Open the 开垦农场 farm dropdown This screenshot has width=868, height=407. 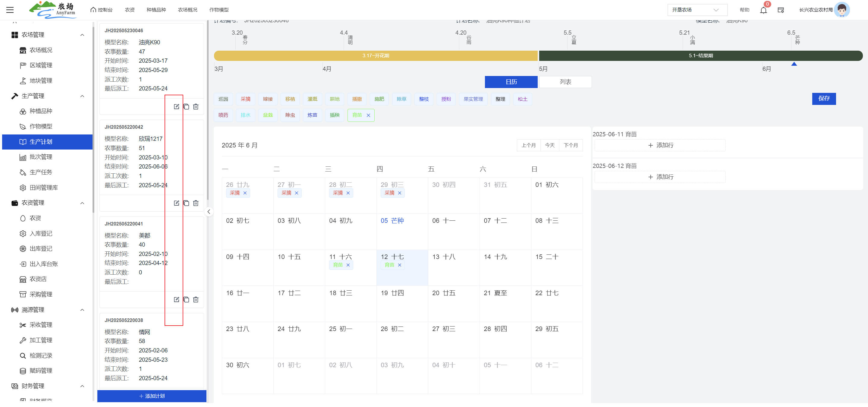(x=697, y=10)
